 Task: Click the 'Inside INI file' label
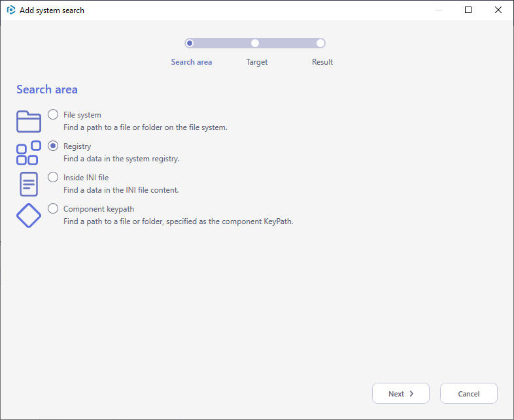click(x=86, y=178)
